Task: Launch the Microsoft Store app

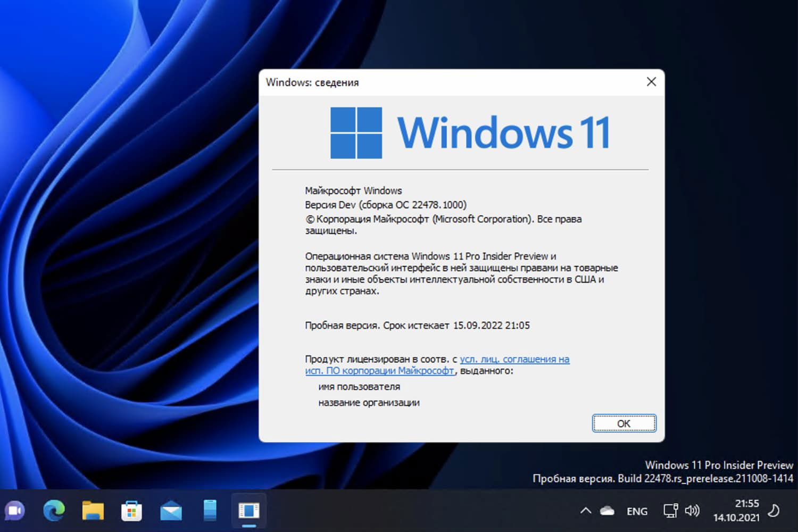Action: [x=131, y=511]
